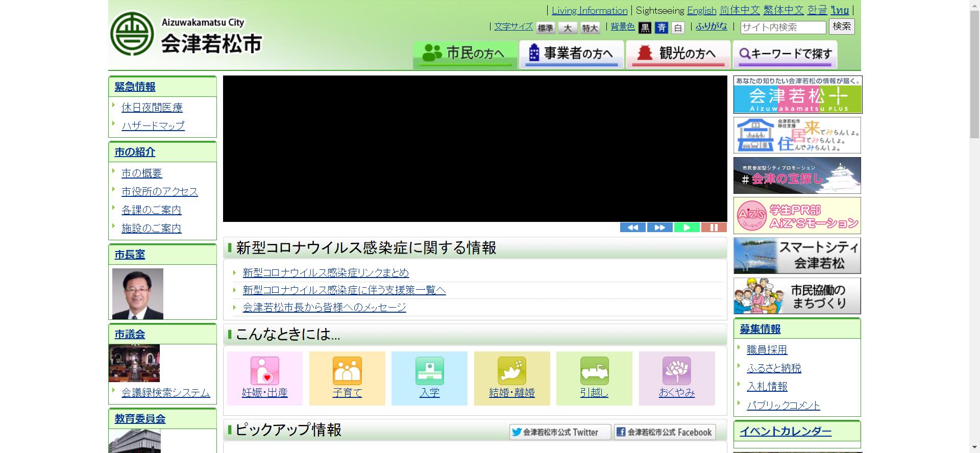
Task: Open the 市民の方へ navigation tab
Action: coord(465,54)
